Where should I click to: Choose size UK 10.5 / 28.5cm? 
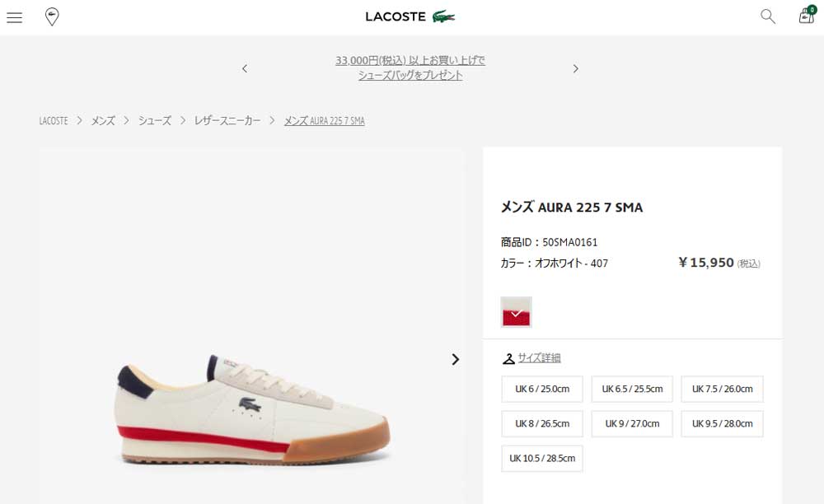542,459
